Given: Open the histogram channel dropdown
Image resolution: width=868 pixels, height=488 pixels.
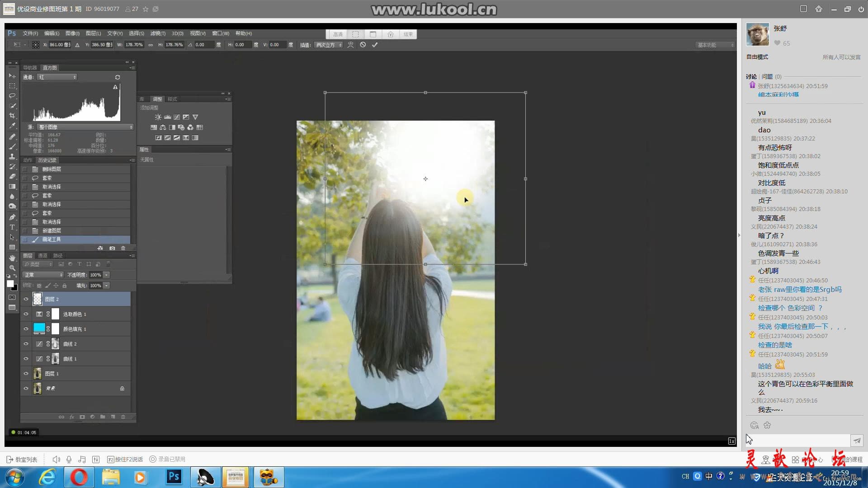Looking at the screenshot, I should (x=57, y=77).
